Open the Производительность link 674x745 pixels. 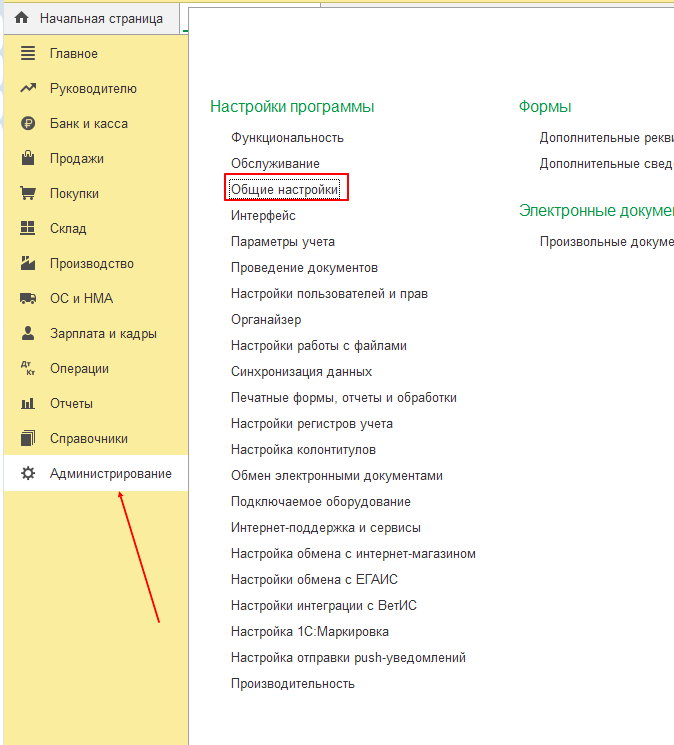(293, 684)
